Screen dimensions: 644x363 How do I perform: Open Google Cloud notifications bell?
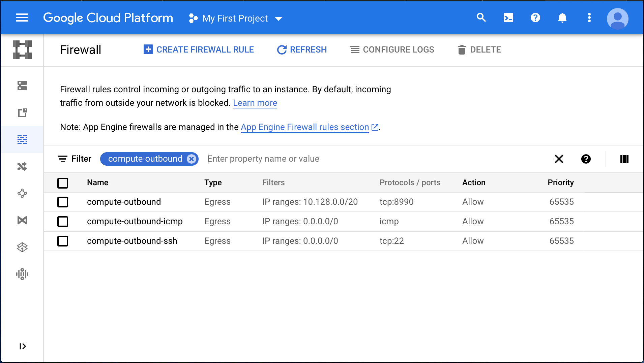click(562, 18)
